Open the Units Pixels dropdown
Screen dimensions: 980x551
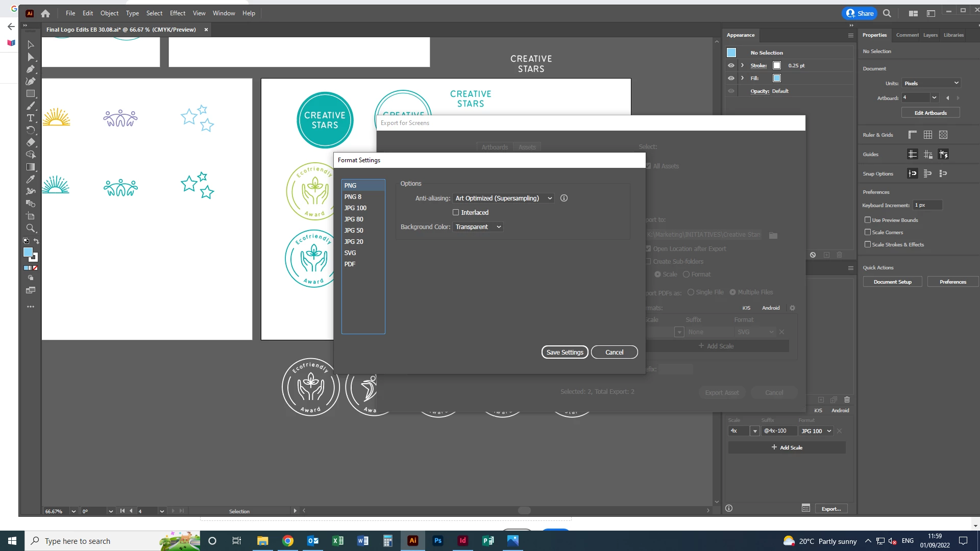point(931,83)
